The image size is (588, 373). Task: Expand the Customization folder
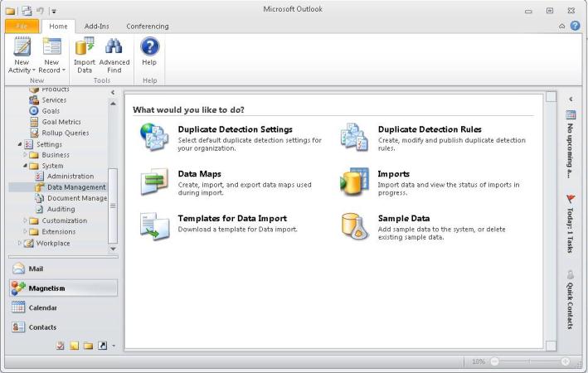[x=26, y=221]
